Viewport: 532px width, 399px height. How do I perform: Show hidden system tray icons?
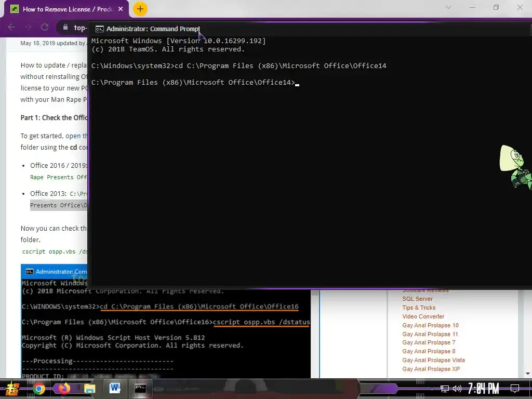click(432, 389)
